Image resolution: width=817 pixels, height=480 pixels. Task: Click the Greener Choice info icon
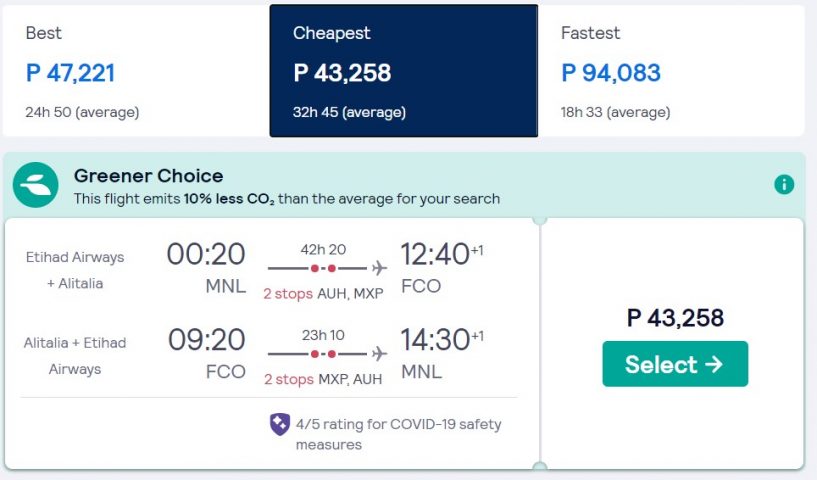[784, 184]
